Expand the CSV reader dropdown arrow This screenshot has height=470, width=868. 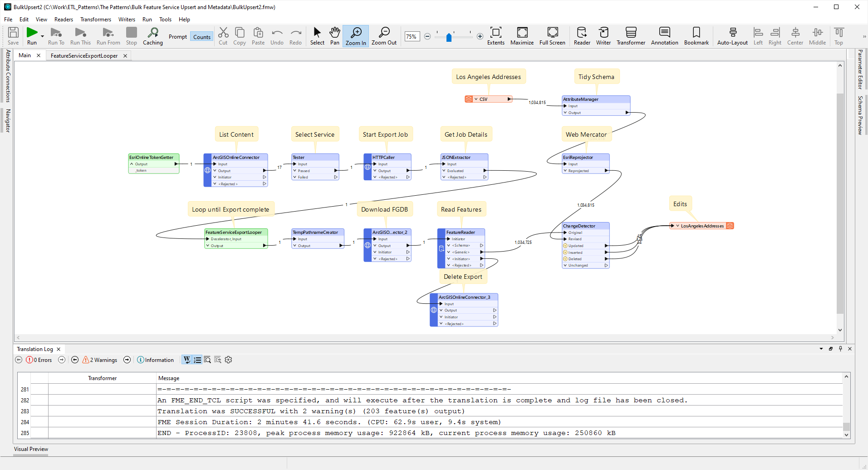pyautogui.click(x=477, y=99)
